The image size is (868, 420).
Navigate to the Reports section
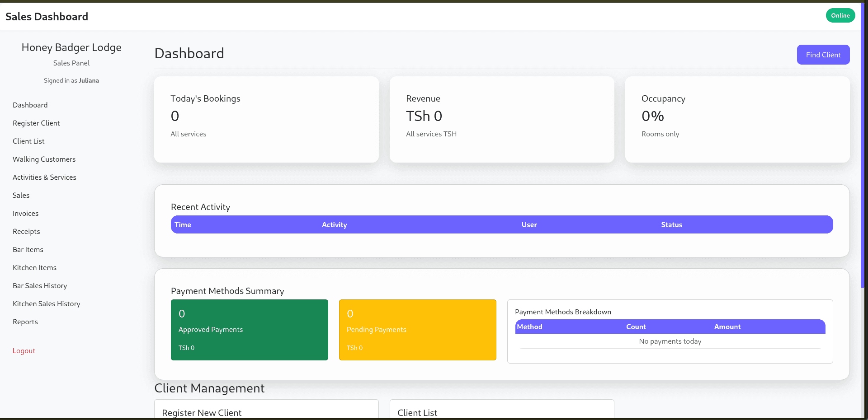click(x=25, y=322)
